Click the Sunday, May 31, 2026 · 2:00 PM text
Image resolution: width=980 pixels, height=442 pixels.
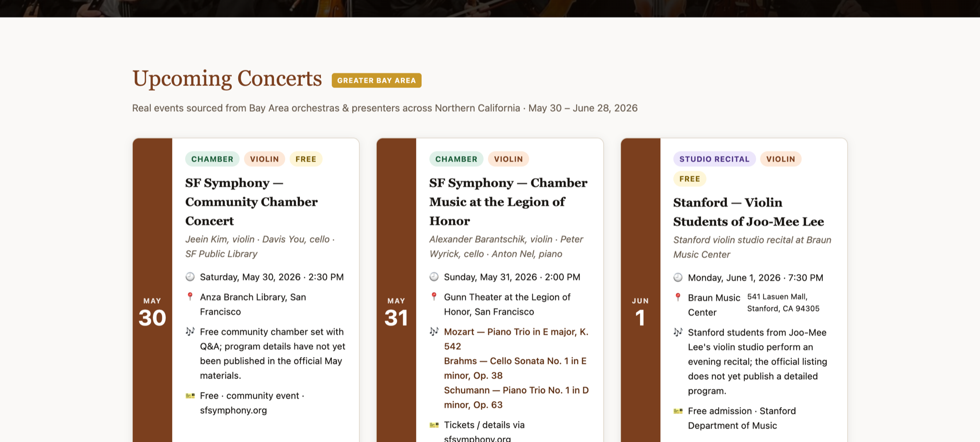tap(512, 277)
